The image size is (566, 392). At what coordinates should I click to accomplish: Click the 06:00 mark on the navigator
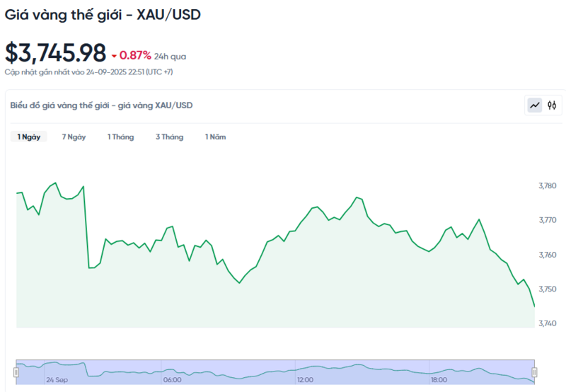coord(172,380)
